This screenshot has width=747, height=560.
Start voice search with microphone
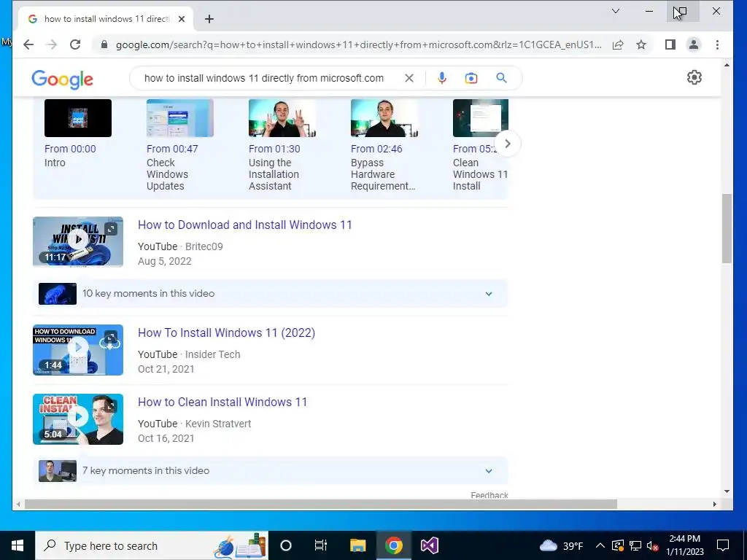(442, 78)
